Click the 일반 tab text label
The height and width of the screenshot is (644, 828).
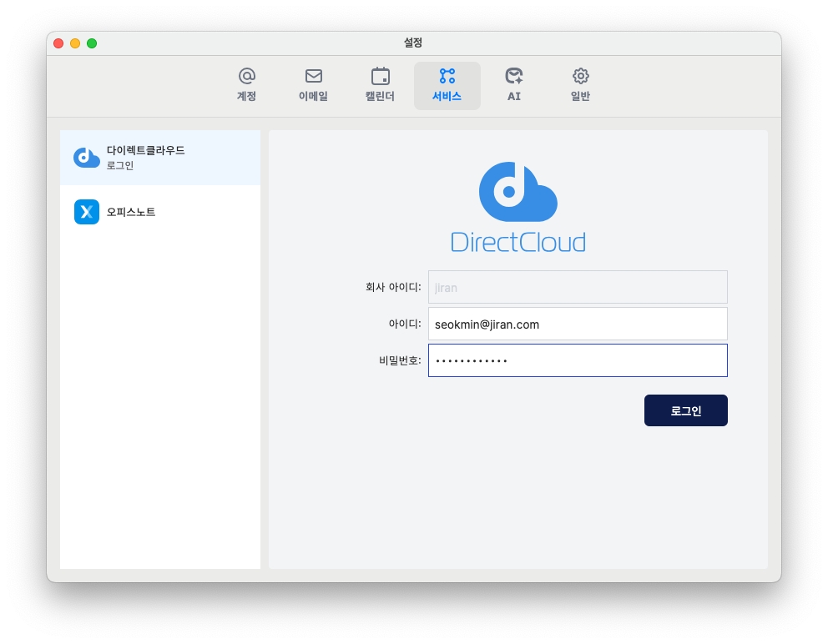coord(581,97)
